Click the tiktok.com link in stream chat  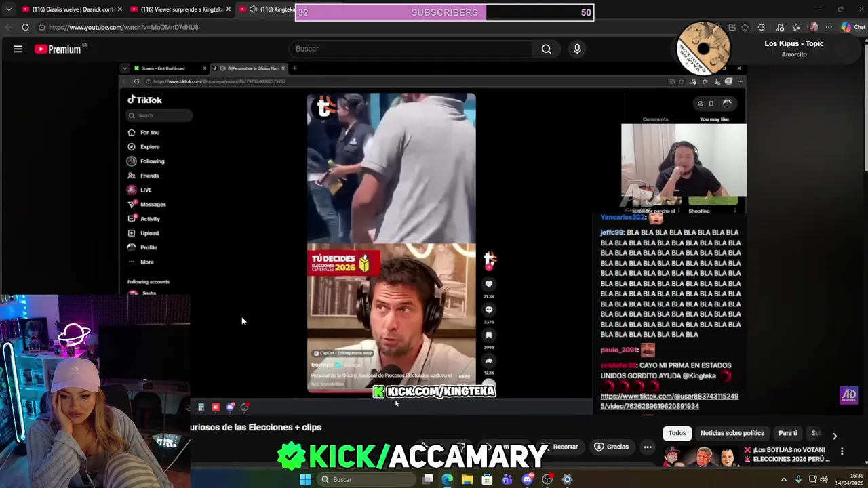pyautogui.click(x=669, y=401)
